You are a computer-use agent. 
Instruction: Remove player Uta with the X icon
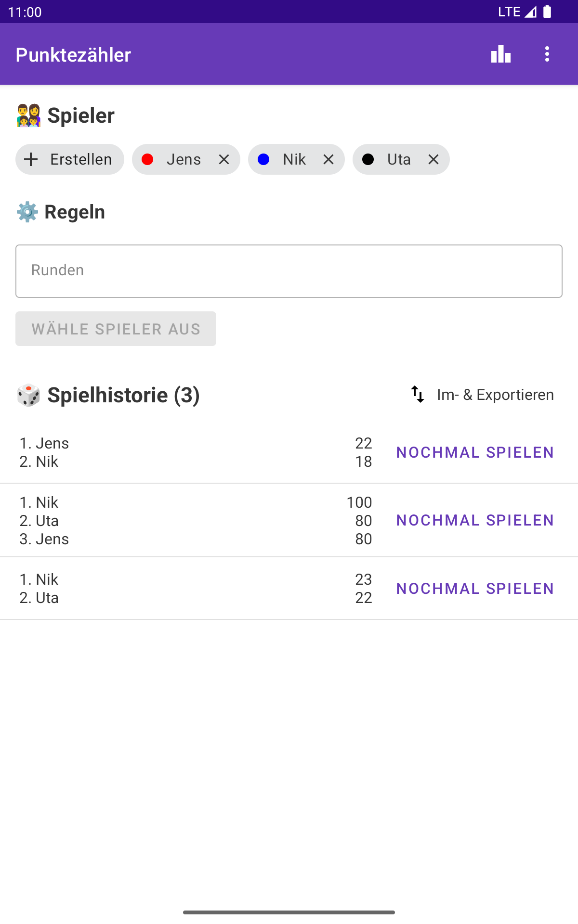point(433,159)
